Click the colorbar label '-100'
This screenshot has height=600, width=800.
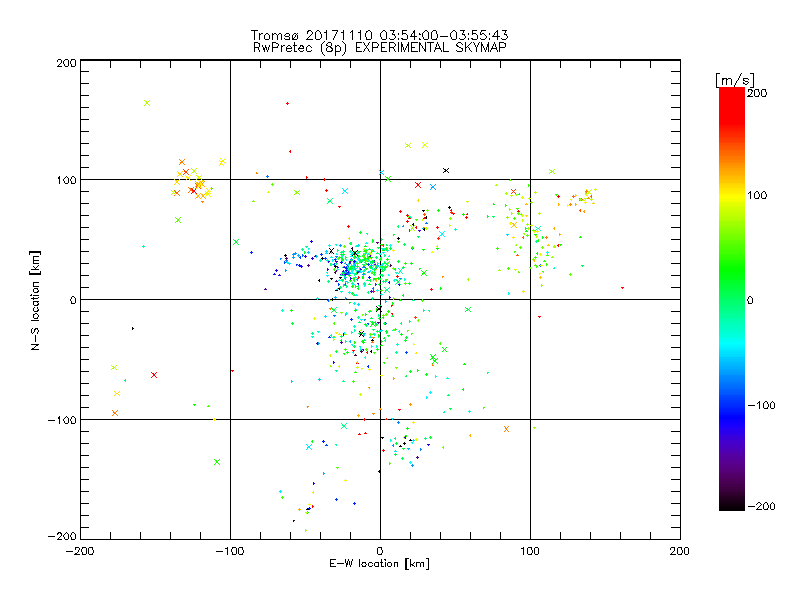tap(761, 405)
